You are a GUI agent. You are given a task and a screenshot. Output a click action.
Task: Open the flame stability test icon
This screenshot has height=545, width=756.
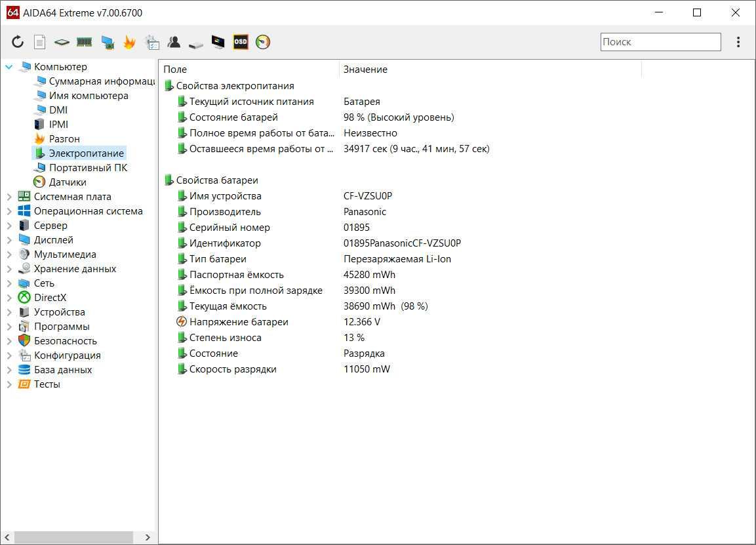[x=129, y=42]
